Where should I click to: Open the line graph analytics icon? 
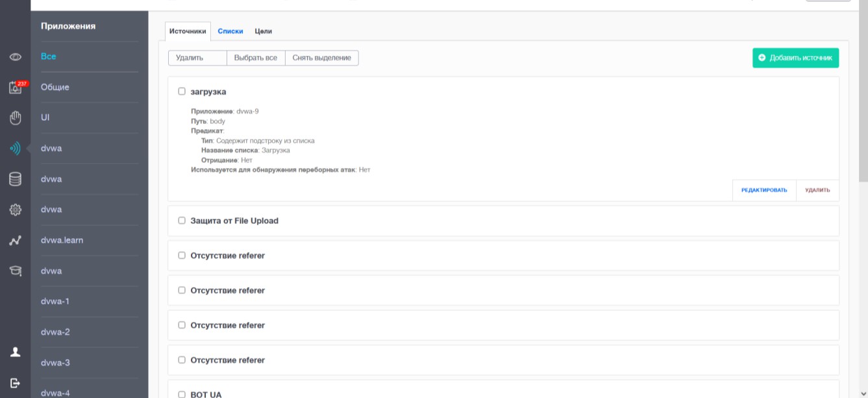tap(16, 241)
